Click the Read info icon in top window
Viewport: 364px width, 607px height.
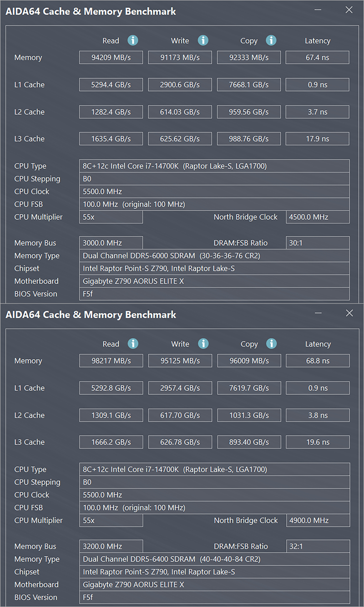coord(133,40)
